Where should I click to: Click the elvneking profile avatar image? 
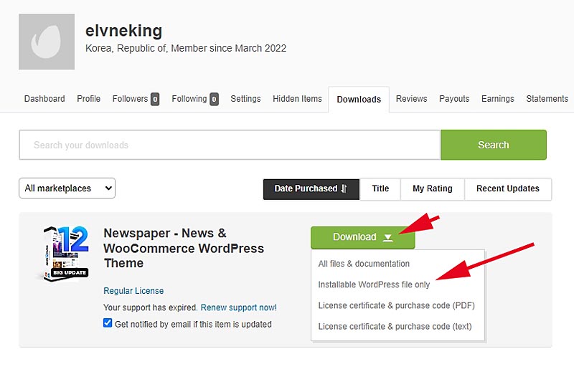[x=47, y=42]
